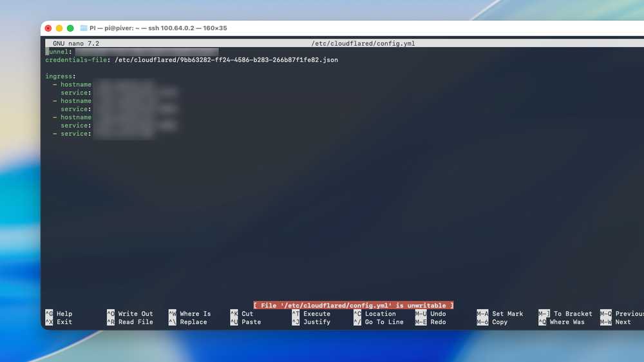Click the ^T Execute shortcut
644x362 pixels.
click(x=311, y=314)
